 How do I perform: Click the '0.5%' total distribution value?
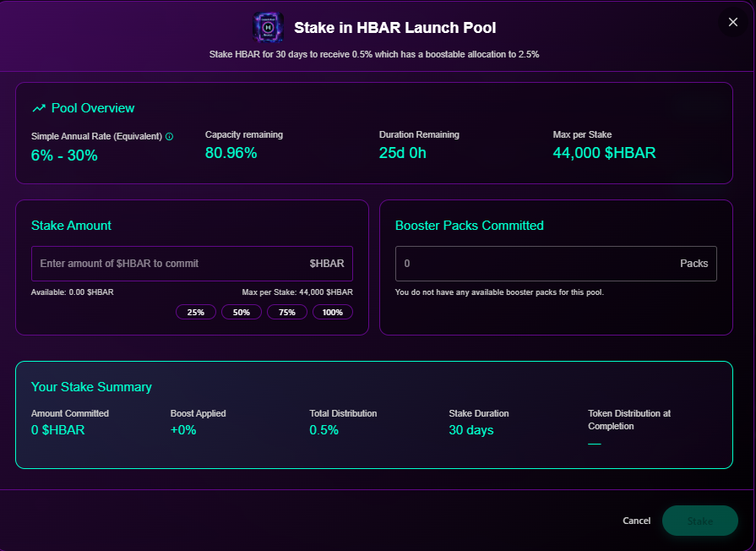[324, 430]
